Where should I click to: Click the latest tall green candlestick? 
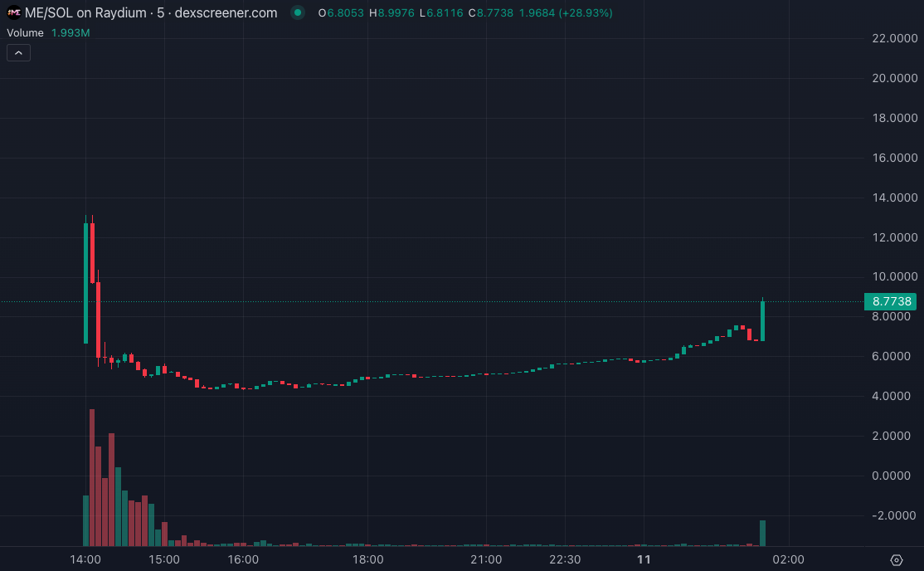[762, 321]
